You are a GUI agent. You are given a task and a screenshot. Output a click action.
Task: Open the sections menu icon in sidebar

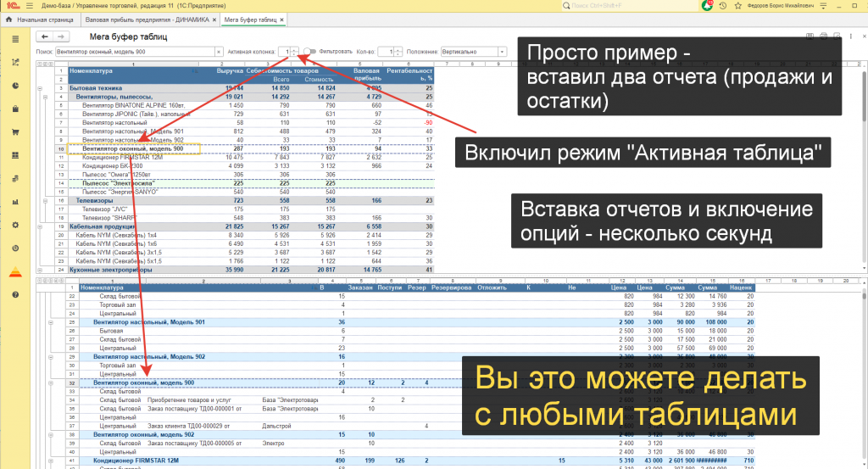(15, 39)
